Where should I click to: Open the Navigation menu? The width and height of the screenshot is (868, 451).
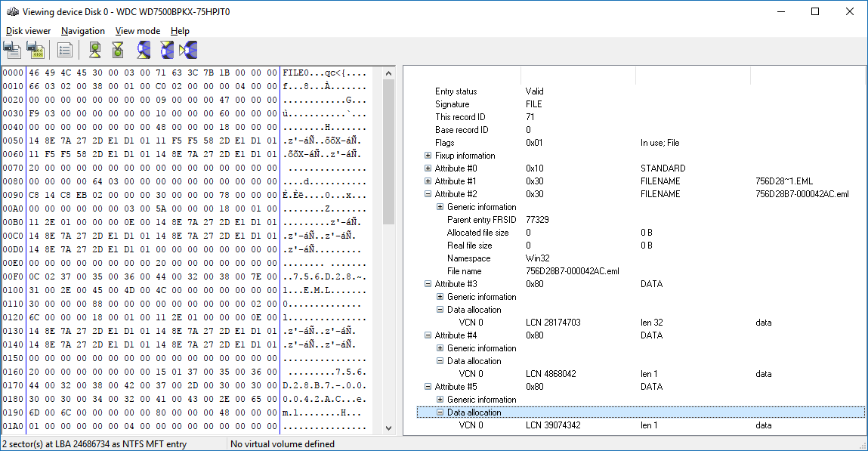tap(83, 31)
